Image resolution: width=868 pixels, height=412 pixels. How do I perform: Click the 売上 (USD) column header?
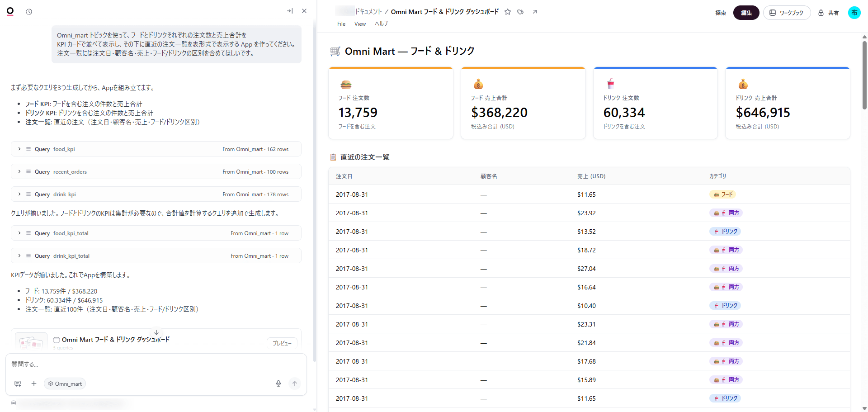click(x=591, y=176)
